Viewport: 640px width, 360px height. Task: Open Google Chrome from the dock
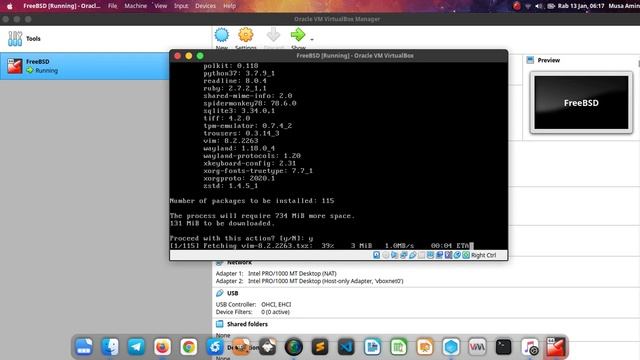(x=189, y=347)
